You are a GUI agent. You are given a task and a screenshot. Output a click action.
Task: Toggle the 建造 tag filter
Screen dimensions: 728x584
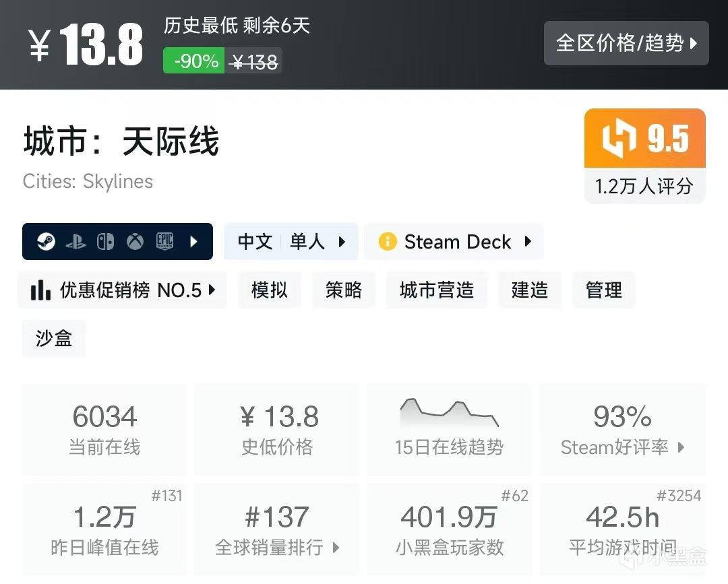(x=530, y=290)
